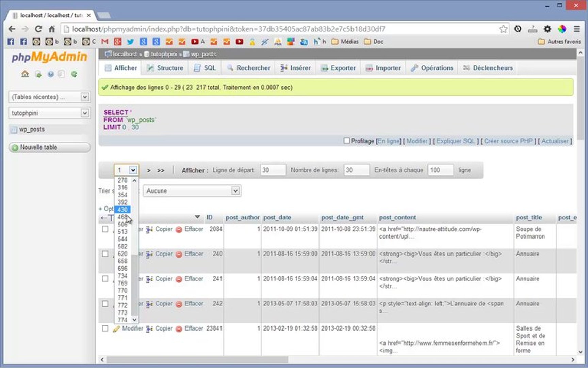Click the Effacer icon for row 2084
Screen dimensions: 588x368
click(179, 230)
